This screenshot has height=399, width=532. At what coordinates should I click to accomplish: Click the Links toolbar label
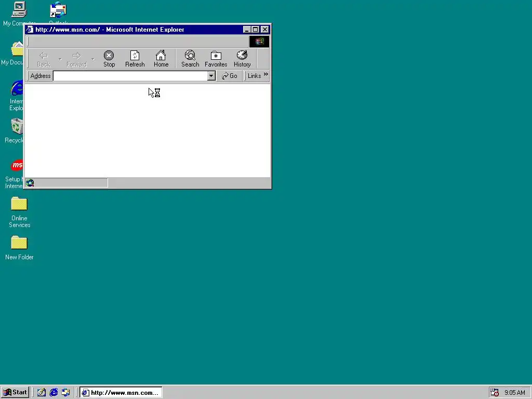[x=254, y=76]
